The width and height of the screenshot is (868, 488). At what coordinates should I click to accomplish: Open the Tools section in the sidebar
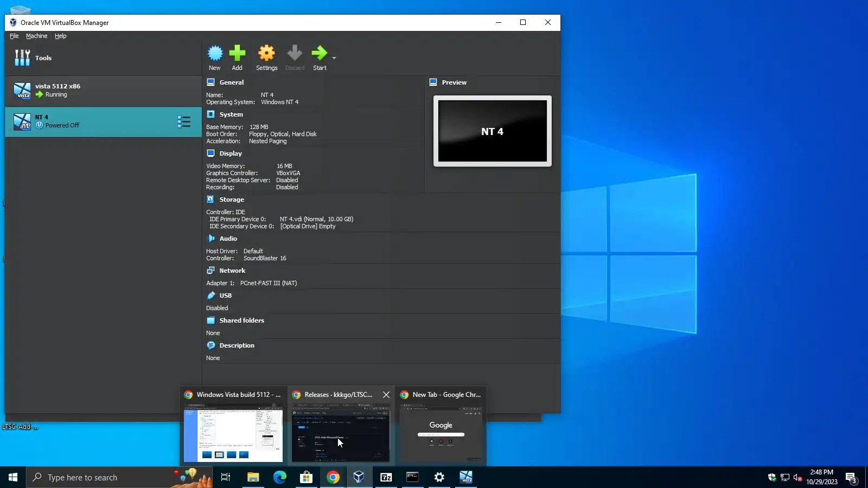tap(103, 58)
